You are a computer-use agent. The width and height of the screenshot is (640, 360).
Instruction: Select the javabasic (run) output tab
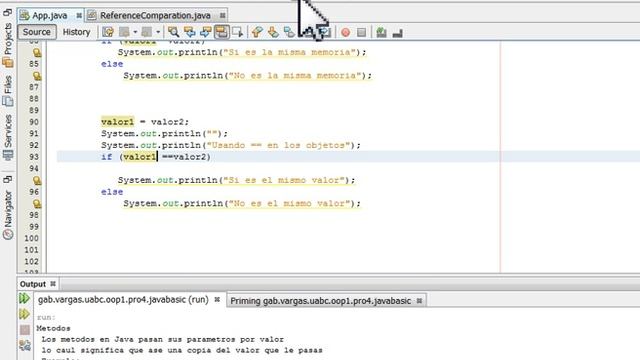coord(123,300)
